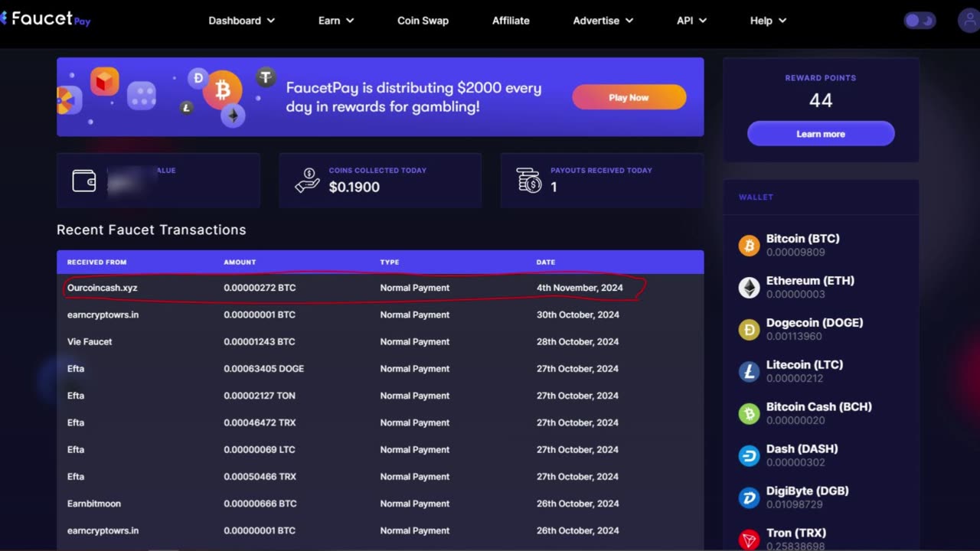This screenshot has height=551, width=980.
Task: Click the Dash balance 0.00000302
Action: tap(795, 462)
